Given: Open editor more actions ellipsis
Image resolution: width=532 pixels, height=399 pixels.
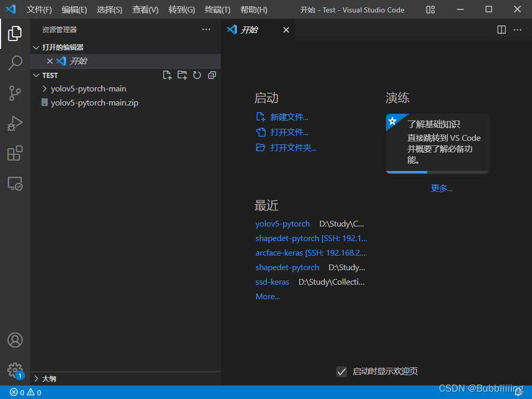Looking at the screenshot, I should coord(517,30).
